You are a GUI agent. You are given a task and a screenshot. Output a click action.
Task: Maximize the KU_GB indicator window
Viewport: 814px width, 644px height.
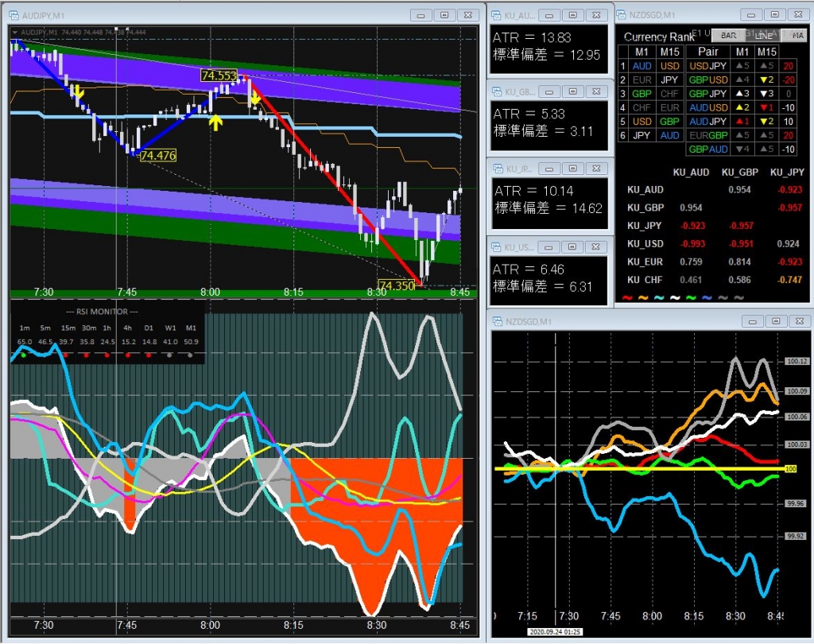[572, 91]
